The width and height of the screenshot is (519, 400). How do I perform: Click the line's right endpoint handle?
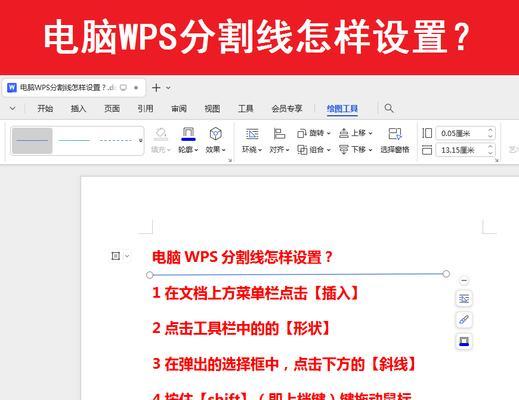coord(446,274)
